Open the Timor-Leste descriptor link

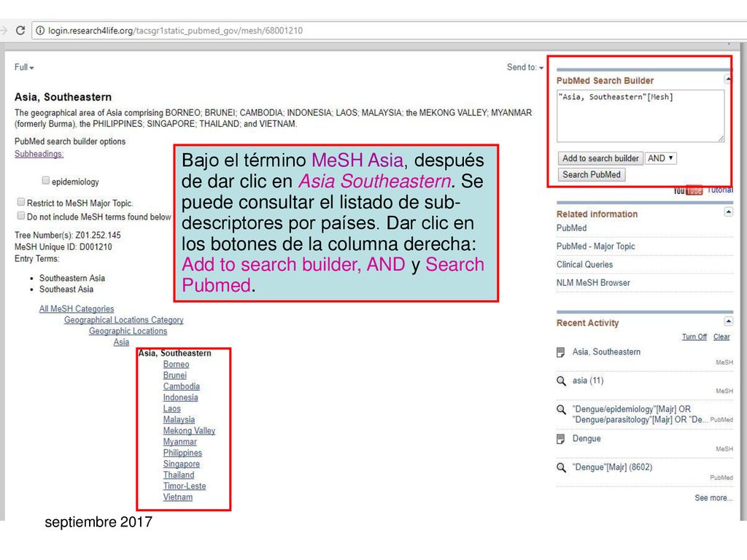[x=185, y=486]
